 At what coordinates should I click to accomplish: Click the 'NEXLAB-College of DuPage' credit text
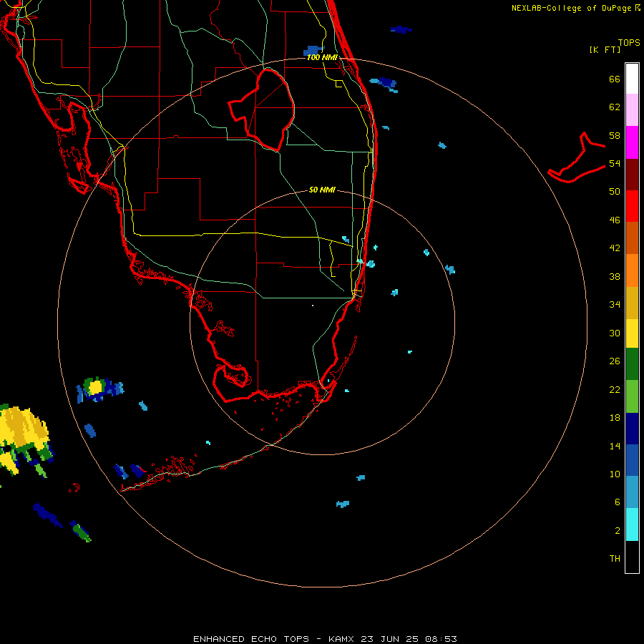click(571, 8)
